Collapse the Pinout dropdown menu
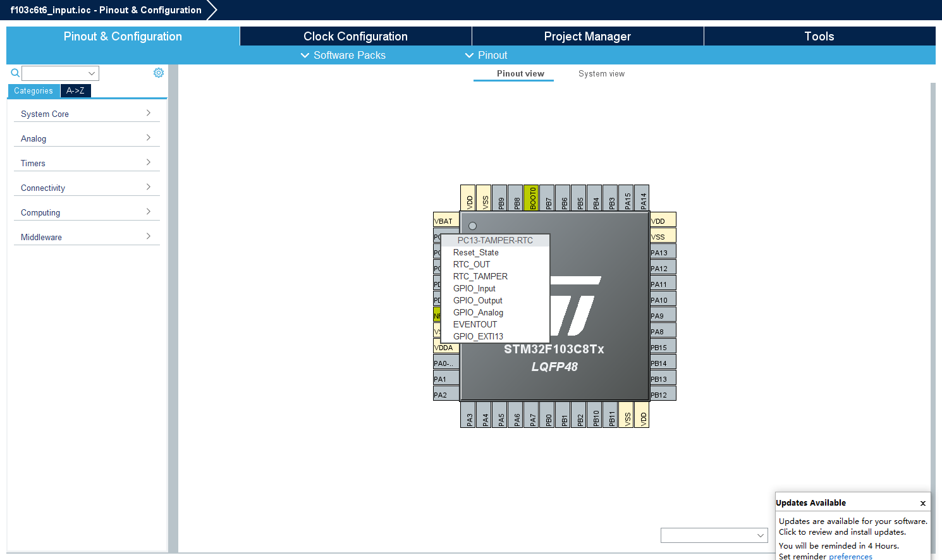Image resolution: width=942 pixels, height=560 pixels. 486,55
